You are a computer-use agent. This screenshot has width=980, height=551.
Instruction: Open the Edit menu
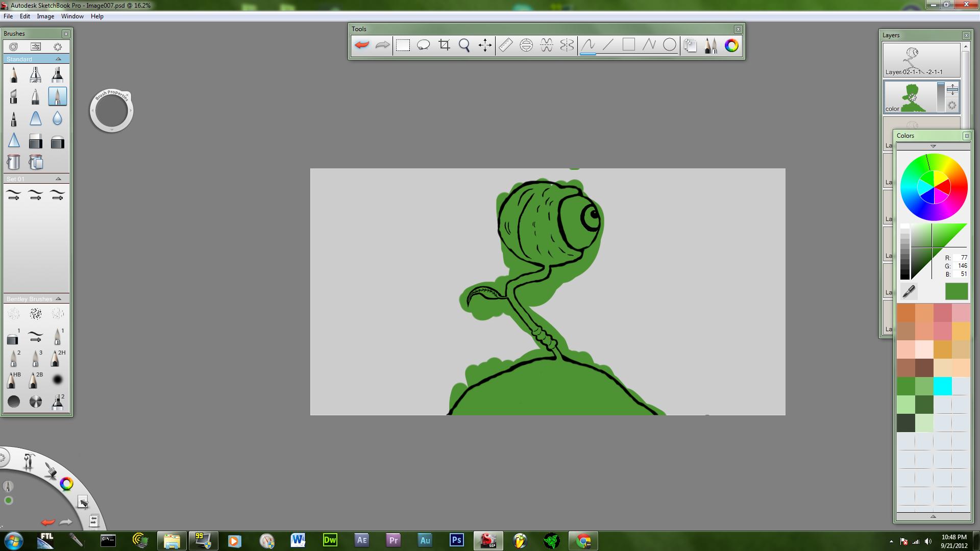pos(25,16)
